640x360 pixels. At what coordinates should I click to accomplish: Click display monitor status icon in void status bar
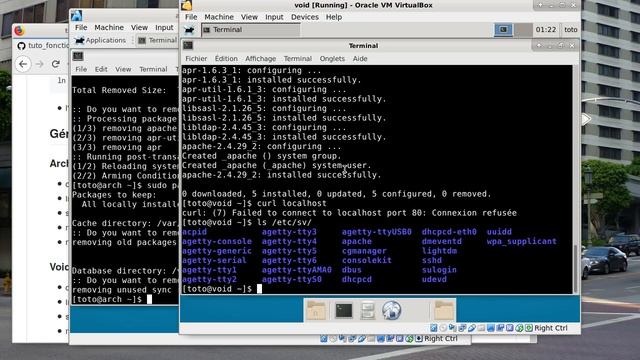pyautogui.click(x=491, y=328)
